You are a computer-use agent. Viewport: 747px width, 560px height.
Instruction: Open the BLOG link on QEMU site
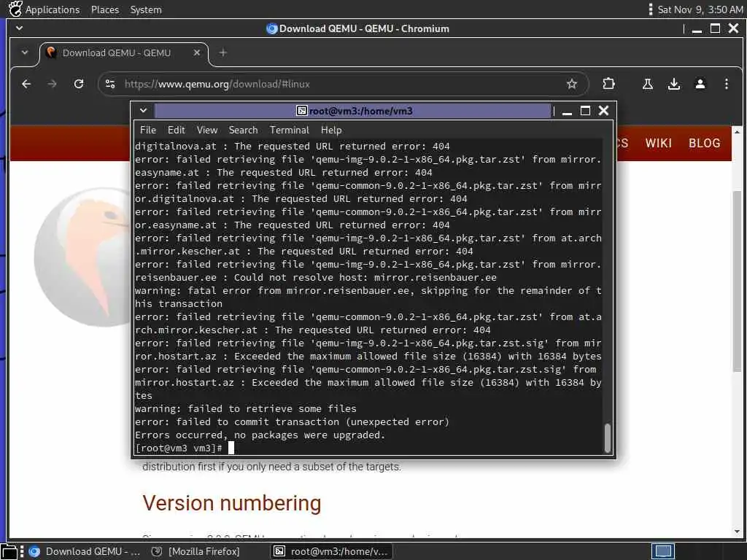(704, 144)
